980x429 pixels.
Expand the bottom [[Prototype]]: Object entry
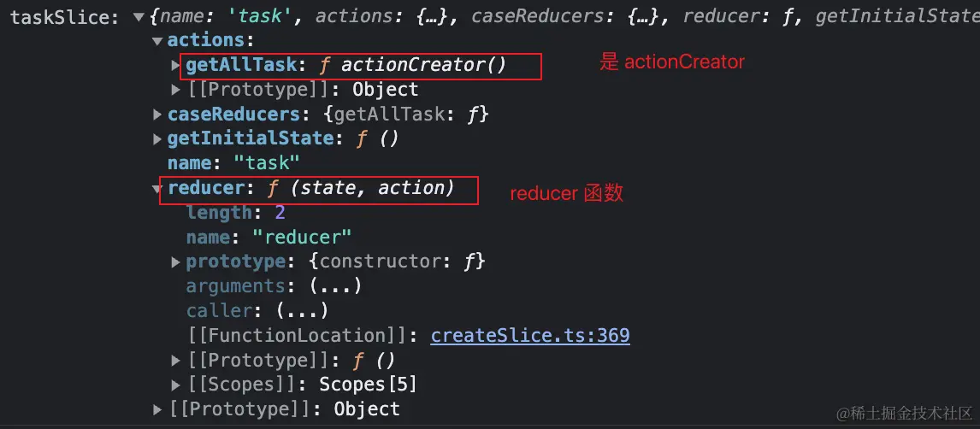coord(157,410)
